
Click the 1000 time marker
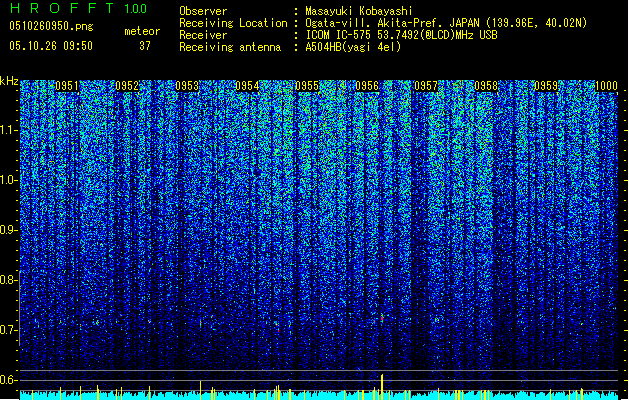point(606,86)
